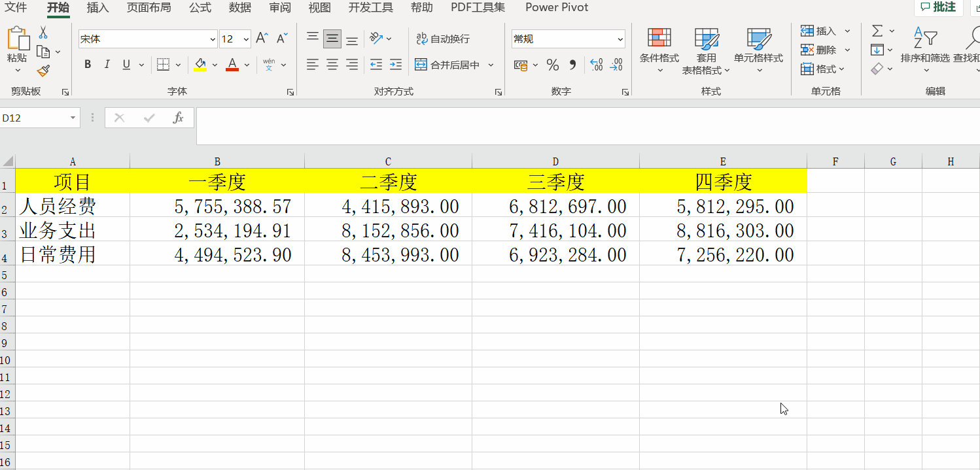Viewport: 980px width, 470px height.
Task: Click the Cut scissors icon
Action: point(43,33)
